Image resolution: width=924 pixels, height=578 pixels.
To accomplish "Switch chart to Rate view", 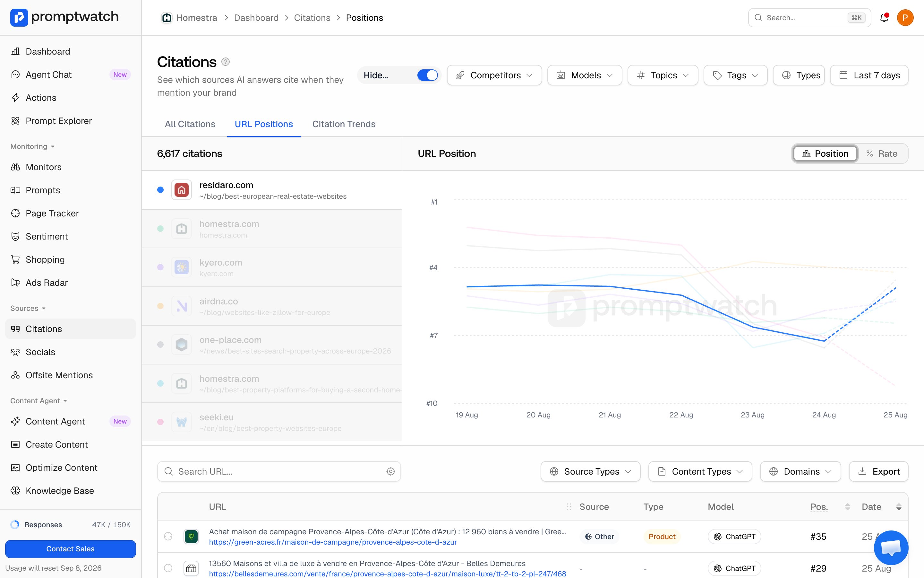I will coord(882,154).
